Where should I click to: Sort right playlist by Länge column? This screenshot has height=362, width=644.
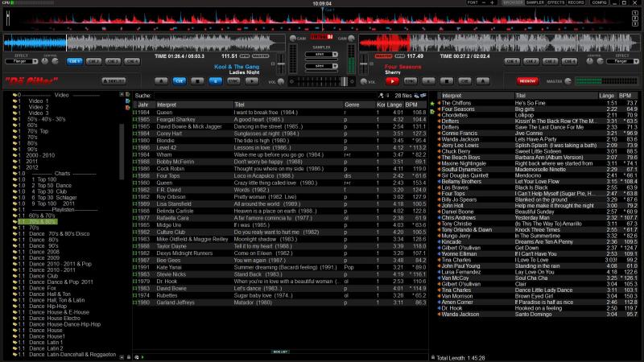(x=607, y=96)
